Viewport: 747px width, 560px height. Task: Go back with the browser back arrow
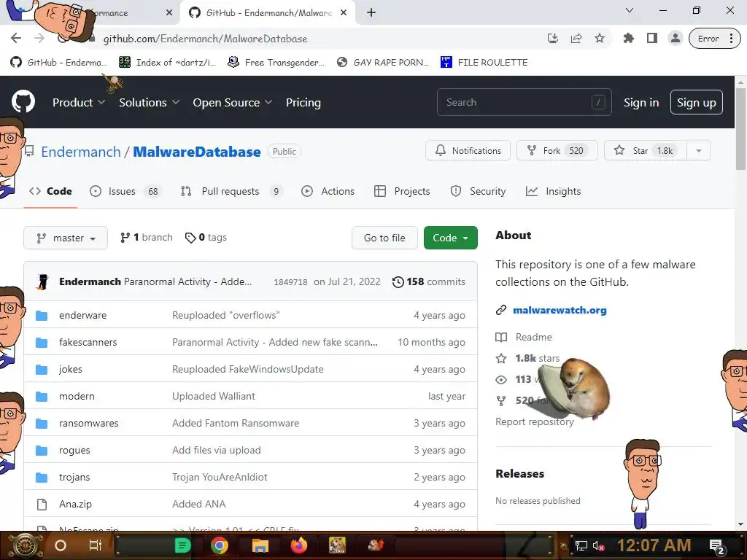point(16,38)
